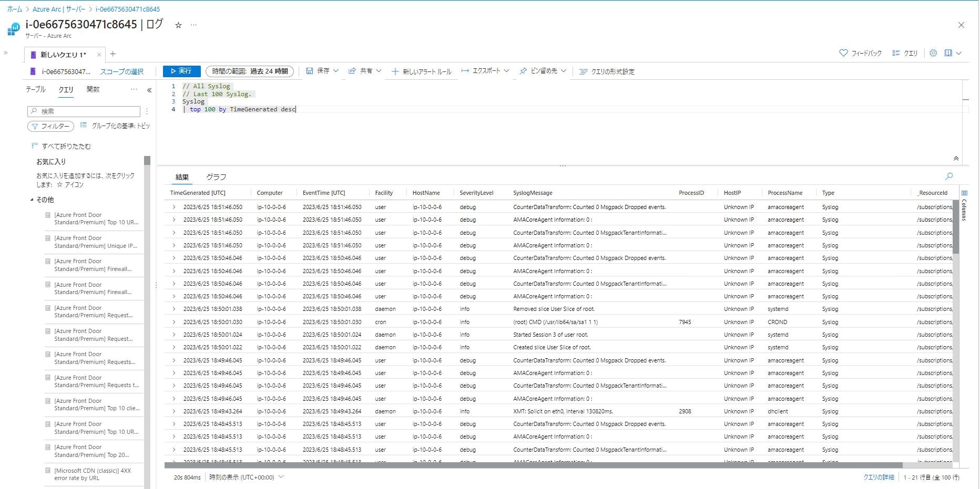This screenshot has height=489, width=980.
Task: Click the CROND process name cell
Action: [x=777, y=322]
